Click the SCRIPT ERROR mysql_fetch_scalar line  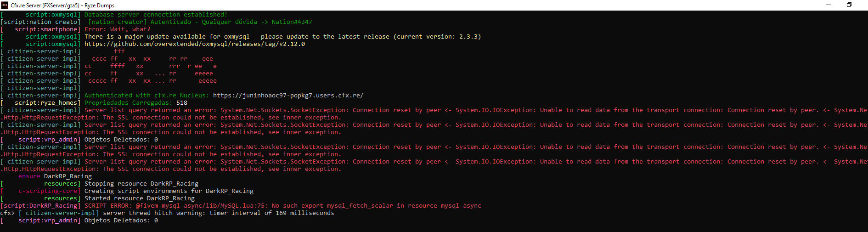pos(283,206)
